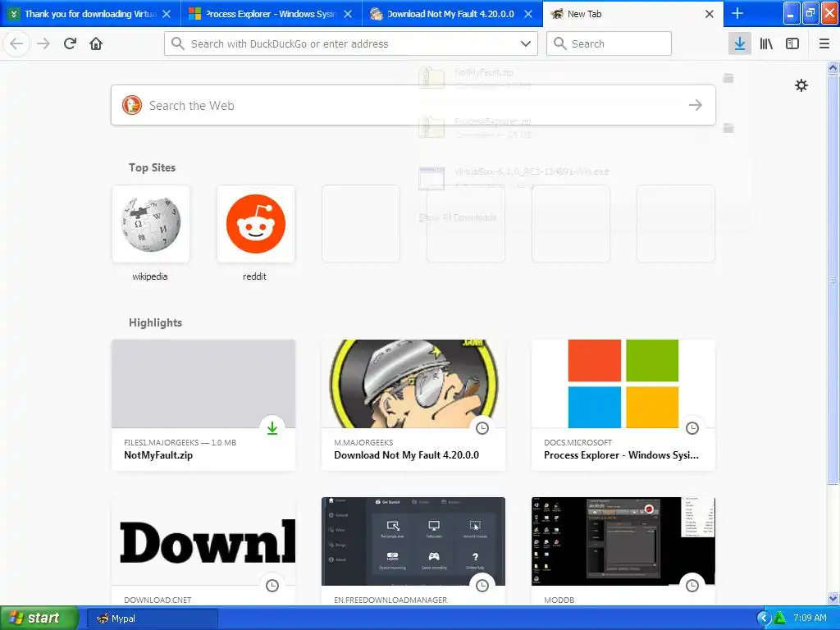Click the Highlights section heading
This screenshot has height=630, width=840.
coord(155,322)
